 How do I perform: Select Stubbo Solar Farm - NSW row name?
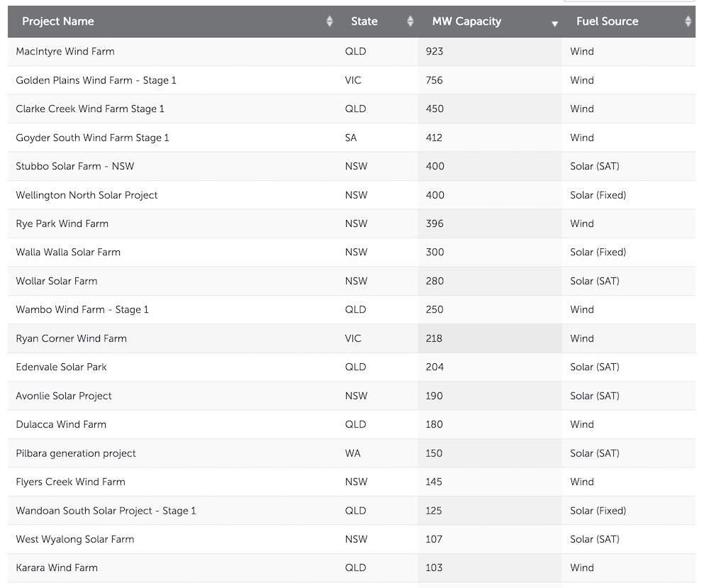click(75, 167)
